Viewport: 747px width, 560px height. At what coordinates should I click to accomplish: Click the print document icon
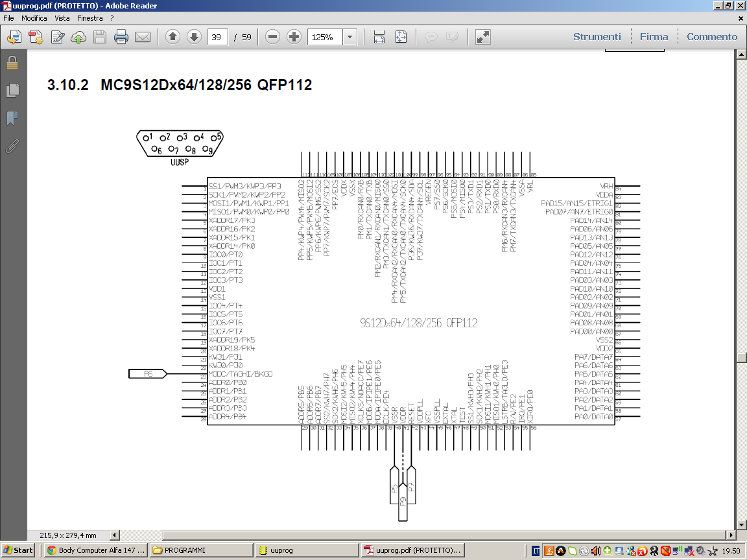click(x=121, y=37)
